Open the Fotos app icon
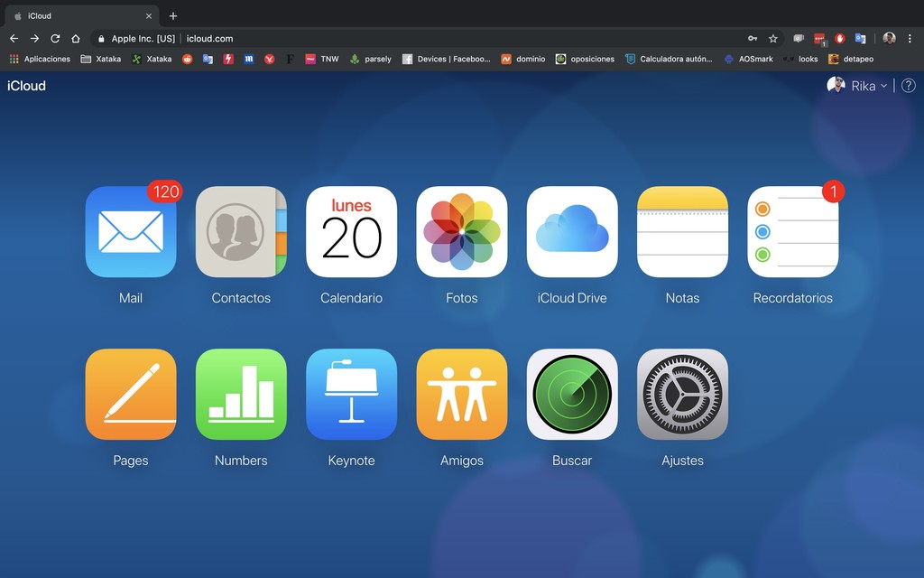The height and width of the screenshot is (578, 924). (461, 232)
